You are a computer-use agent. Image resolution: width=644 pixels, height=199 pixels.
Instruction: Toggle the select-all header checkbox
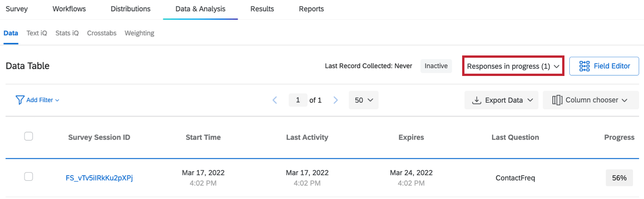click(28, 136)
